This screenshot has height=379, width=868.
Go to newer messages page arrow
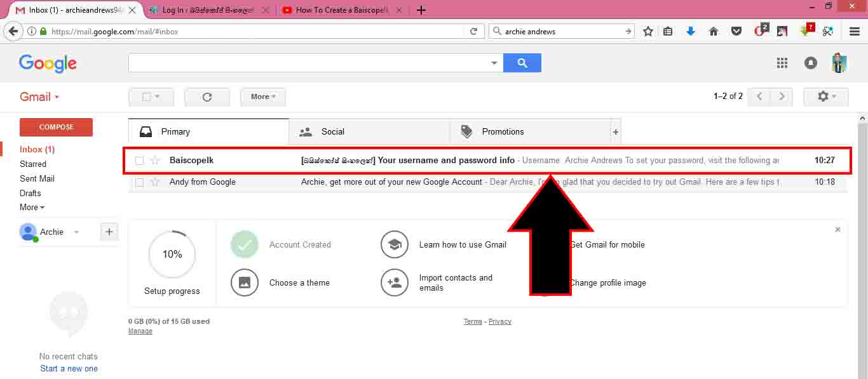(x=759, y=96)
